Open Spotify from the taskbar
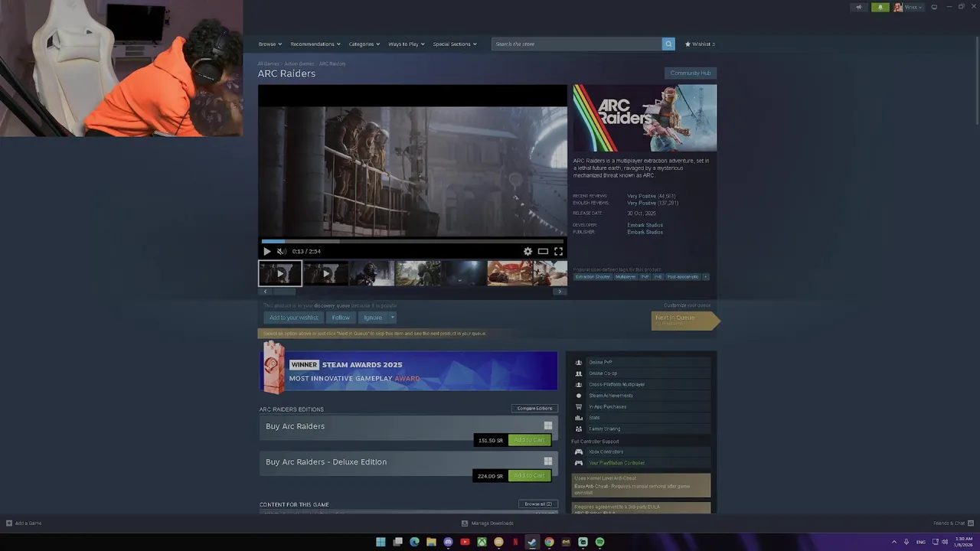Screen dimensions: 980x551 [x=599, y=542]
